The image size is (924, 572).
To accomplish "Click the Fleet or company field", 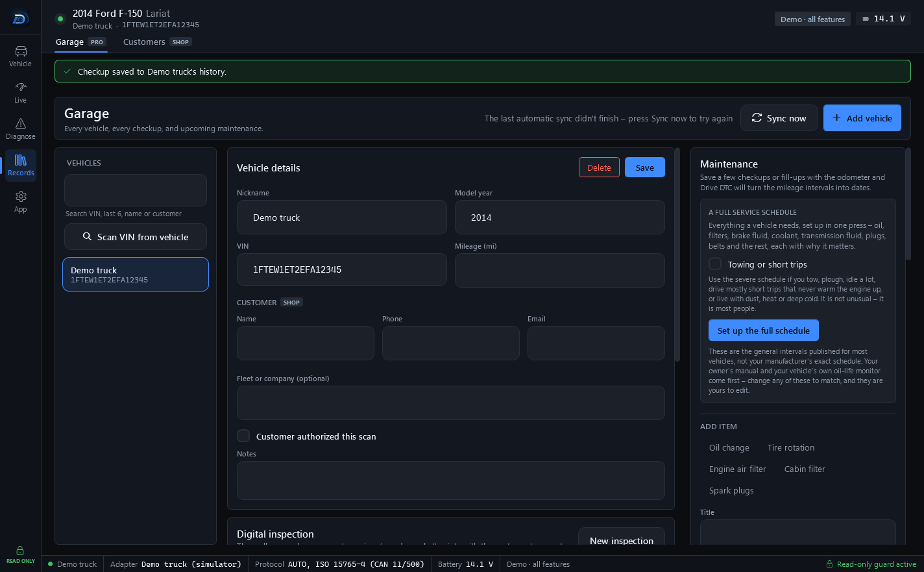I will (451, 403).
